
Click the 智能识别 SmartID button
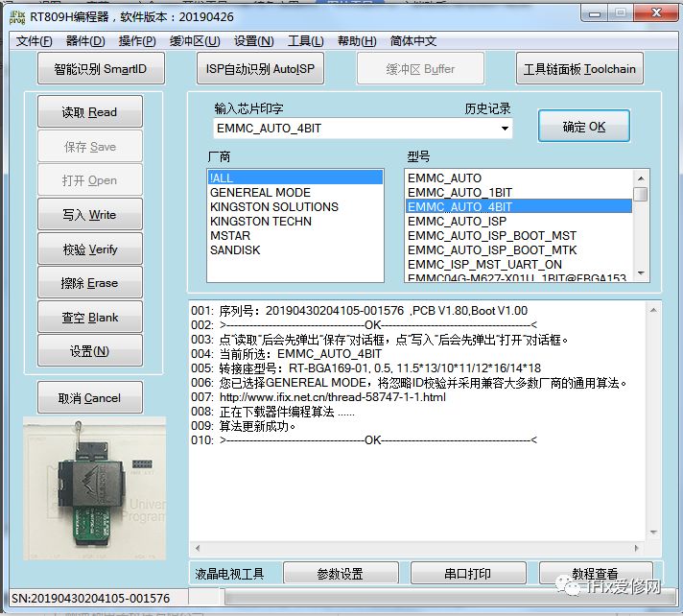(102, 69)
